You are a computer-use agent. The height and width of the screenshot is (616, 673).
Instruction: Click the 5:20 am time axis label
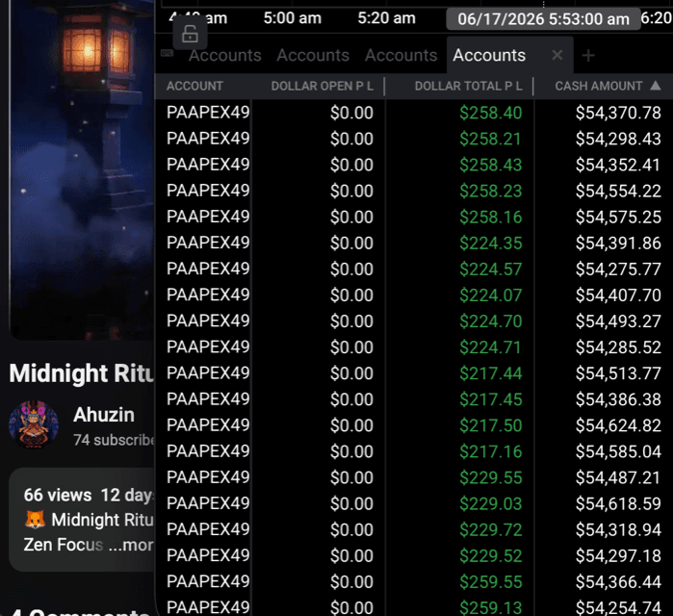[387, 18]
